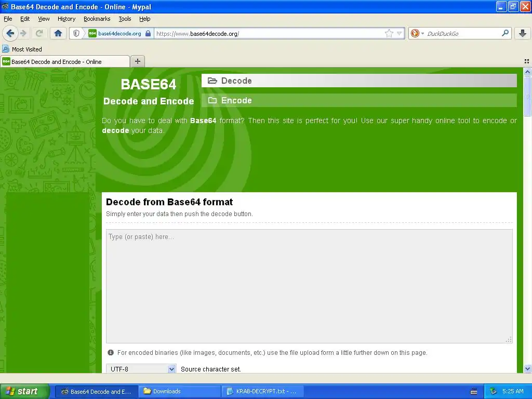
Task: Reload the page with the refresh icon
Action: pos(39,33)
